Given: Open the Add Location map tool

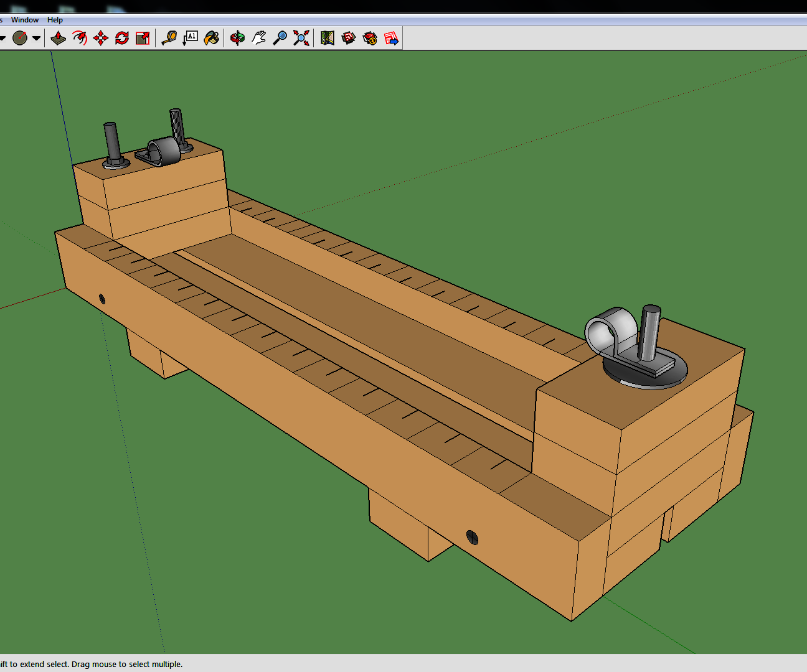Looking at the screenshot, I should pyautogui.click(x=328, y=39).
